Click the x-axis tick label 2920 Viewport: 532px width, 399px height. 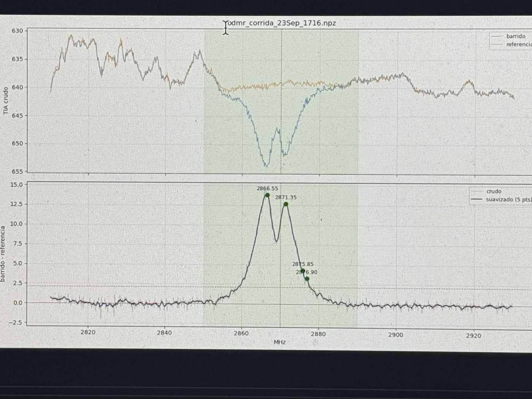coord(473,336)
